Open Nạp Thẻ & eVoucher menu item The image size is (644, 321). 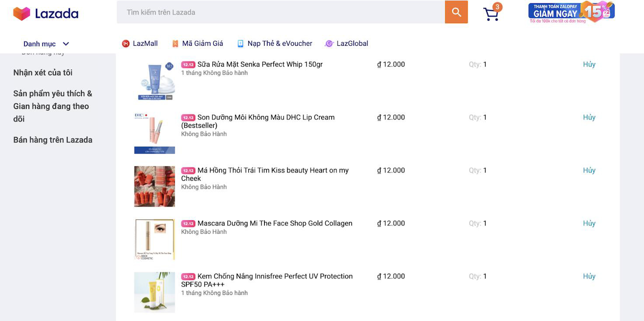275,44
